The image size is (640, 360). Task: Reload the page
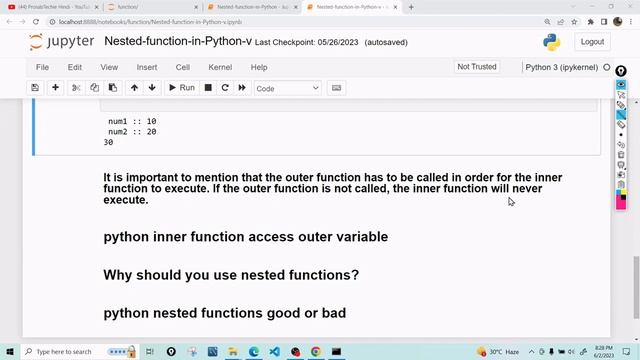click(x=36, y=22)
